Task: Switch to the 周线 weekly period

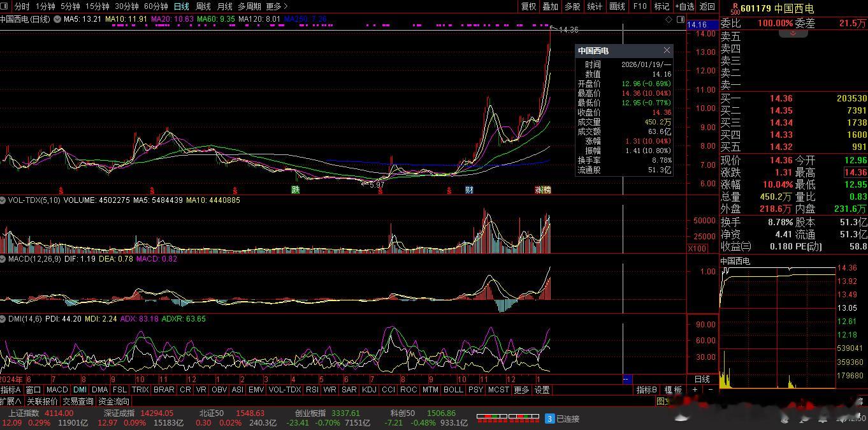Action: [x=203, y=6]
